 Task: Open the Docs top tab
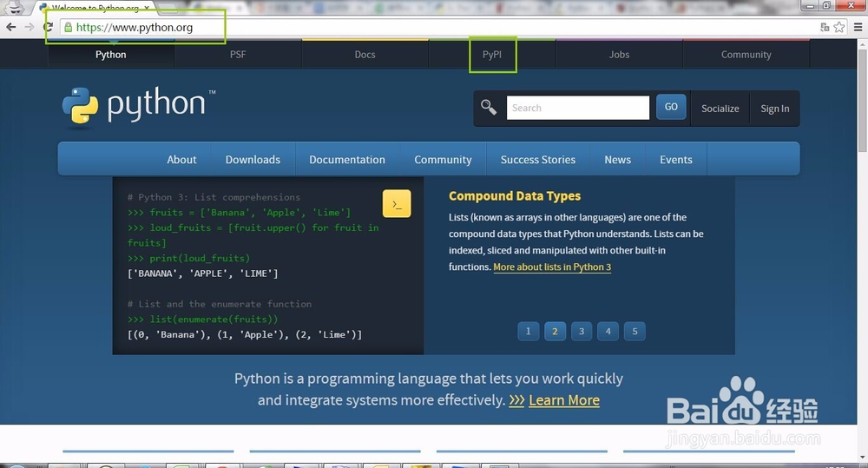[365, 55]
